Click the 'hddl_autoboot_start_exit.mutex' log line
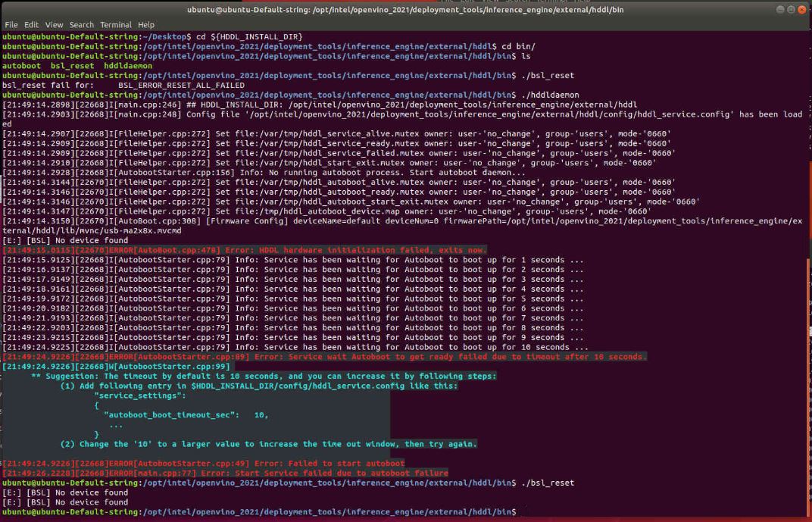 pyautogui.click(x=351, y=202)
